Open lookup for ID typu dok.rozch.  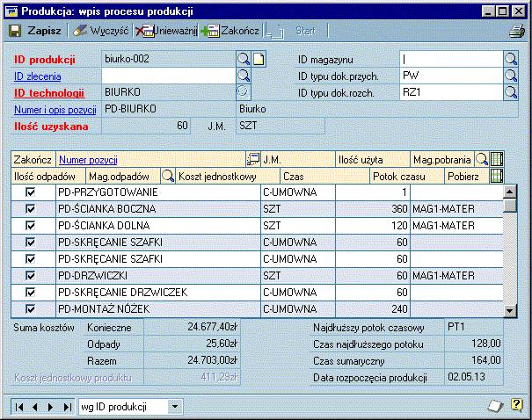[511, 92]
